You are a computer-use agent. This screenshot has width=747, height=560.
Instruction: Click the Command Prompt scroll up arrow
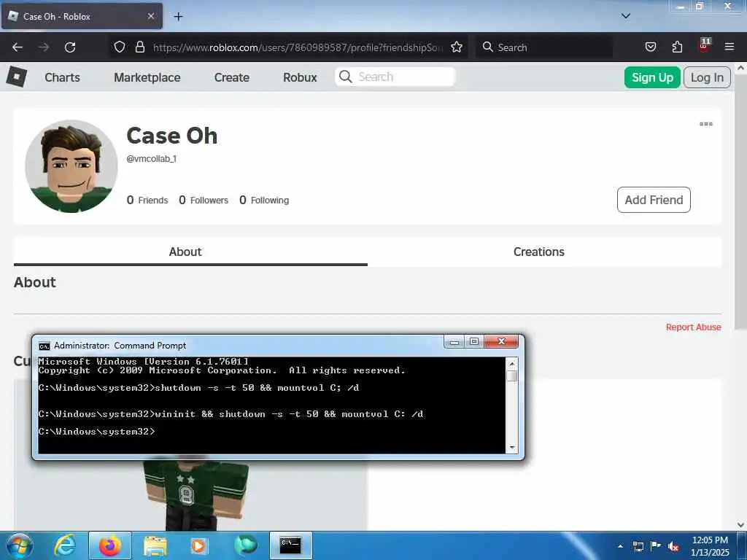(512, 364)
